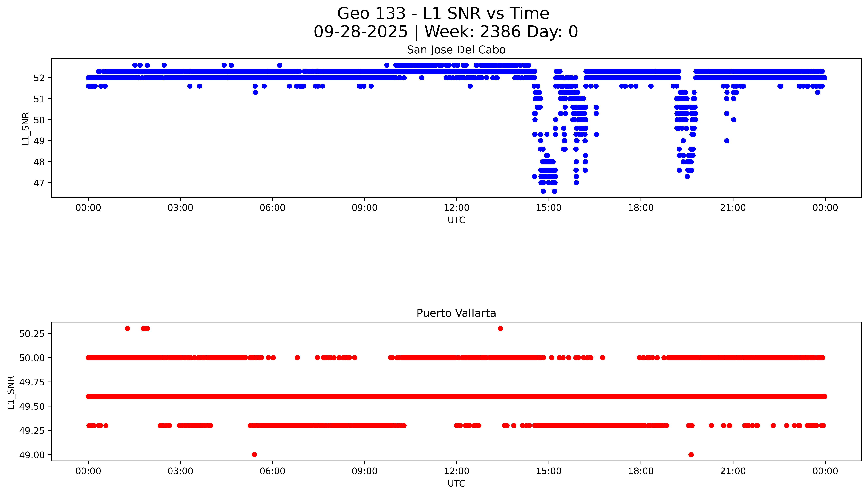Select lone red point above 50.25 near 13:30
The image size is (868, 495).
[500, 328]
